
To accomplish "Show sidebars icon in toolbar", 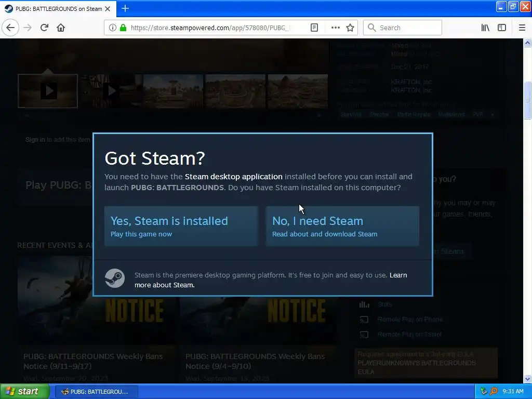I will [x=502, y=28].
